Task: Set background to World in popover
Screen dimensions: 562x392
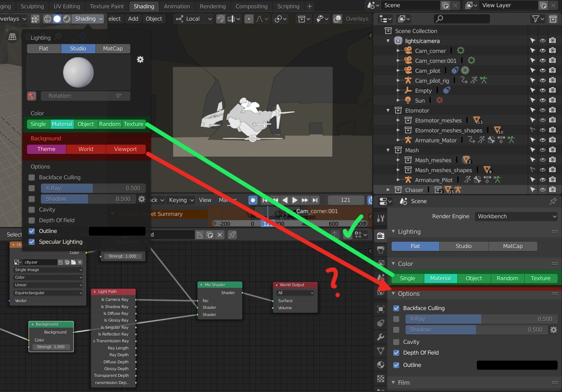Action: click(x=86, y=149)
